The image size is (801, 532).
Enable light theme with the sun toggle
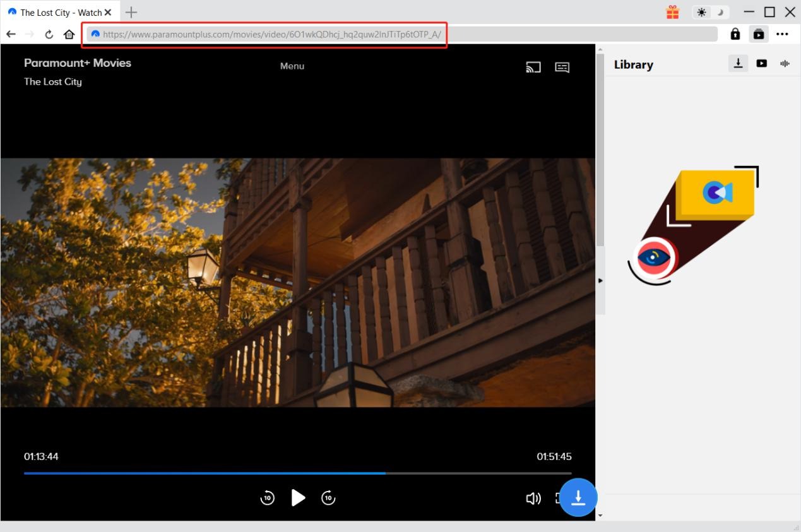(x=701, y=11)
